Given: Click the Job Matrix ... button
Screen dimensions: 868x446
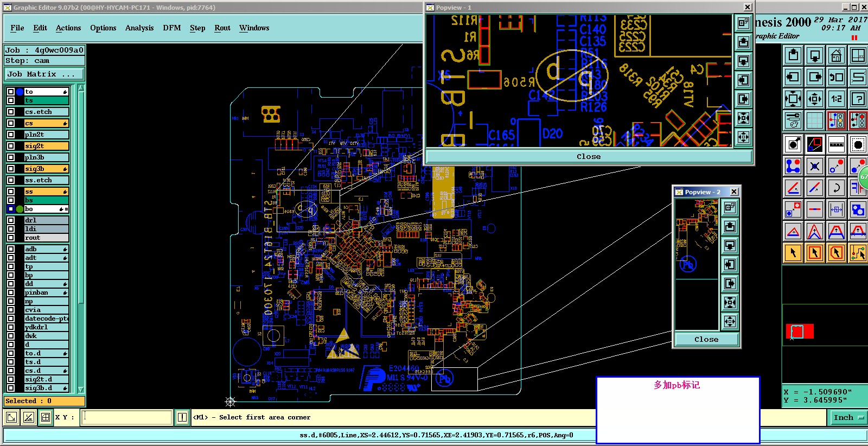Looking at the screenshot, I should 44,74.
